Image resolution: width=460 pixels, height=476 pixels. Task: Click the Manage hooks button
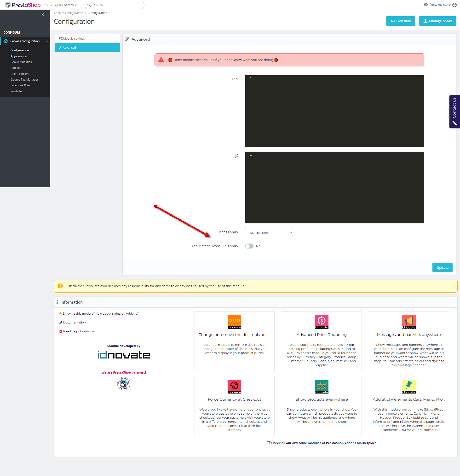pyautogui.click(x=437, y=21)
